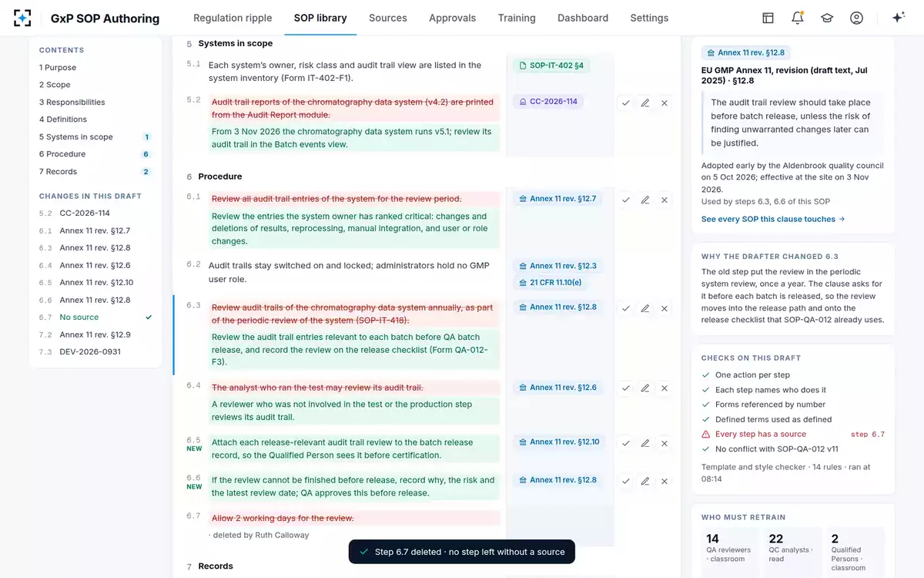Switch to the Regulation ripple tab
The image size is (924, 578).
pyautogui.click(x=233, y=18)
